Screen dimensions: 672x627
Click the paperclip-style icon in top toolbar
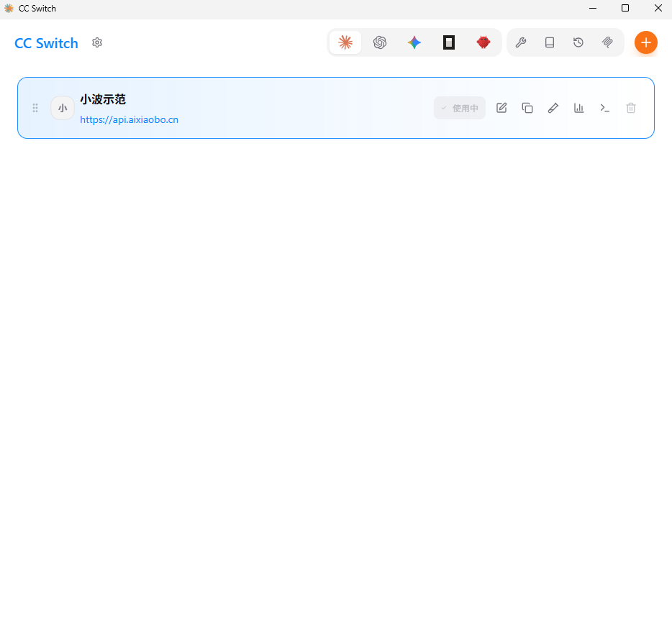[x=607, y=42]
